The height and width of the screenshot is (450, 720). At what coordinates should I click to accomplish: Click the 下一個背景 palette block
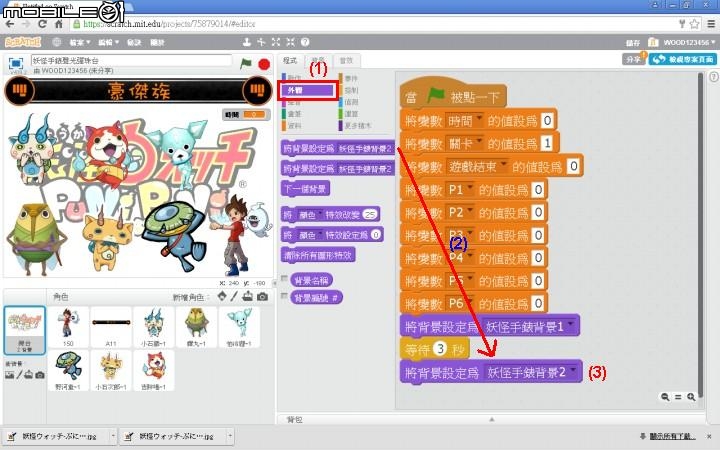[x=305, y=188]
